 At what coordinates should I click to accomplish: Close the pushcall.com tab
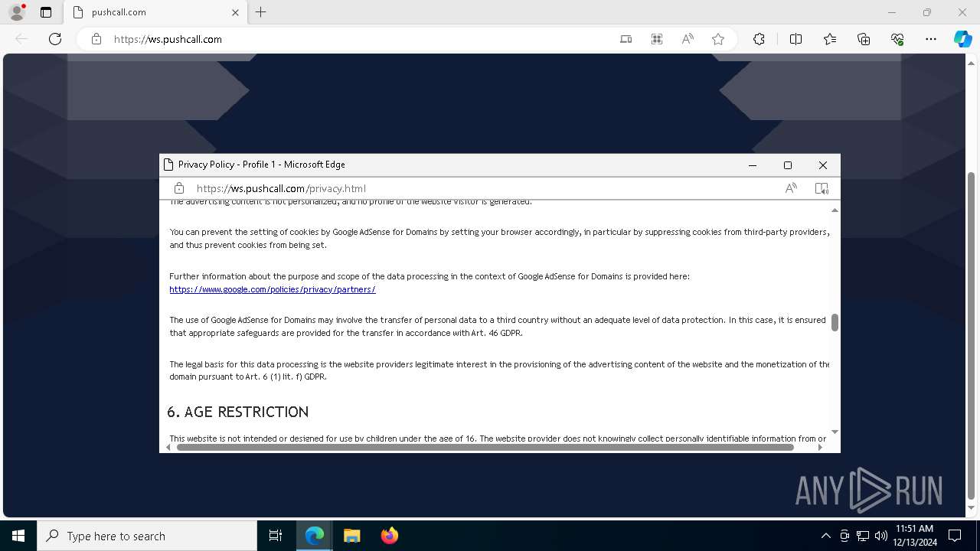coord(235,12)
